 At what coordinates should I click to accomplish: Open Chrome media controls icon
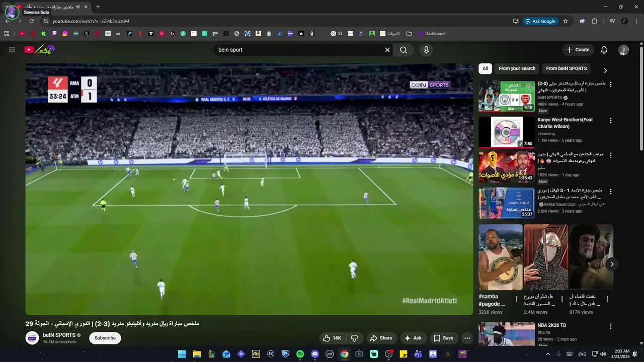[612, 21]
